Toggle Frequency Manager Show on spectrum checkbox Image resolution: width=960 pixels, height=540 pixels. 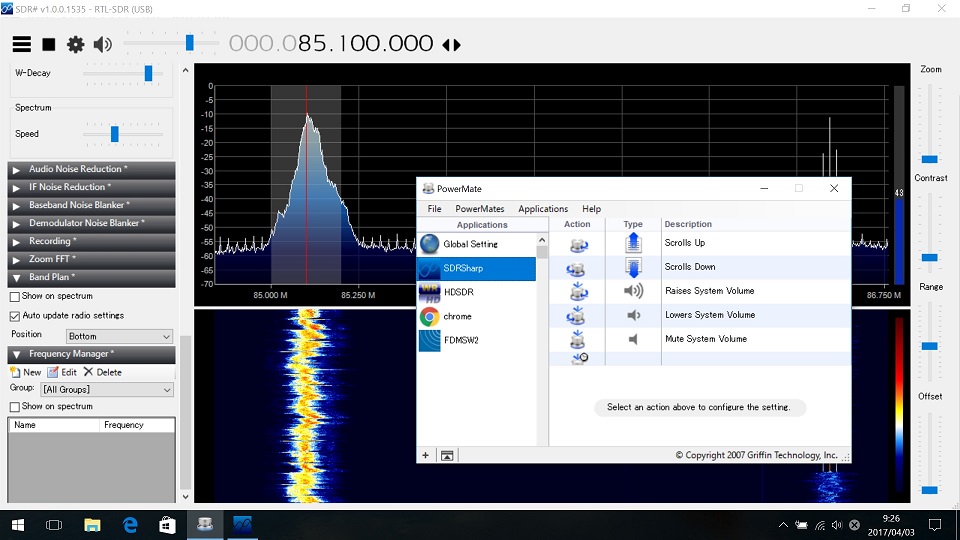(15, 407)
